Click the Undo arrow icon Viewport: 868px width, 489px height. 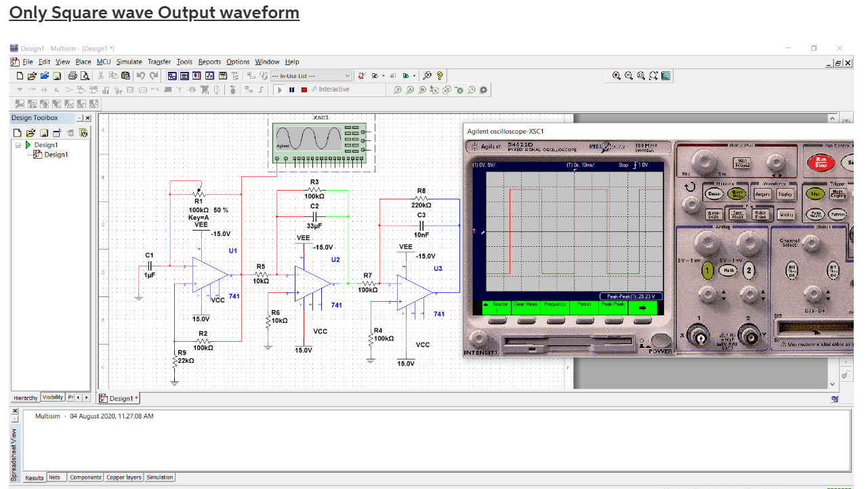(x=141, y=76)
